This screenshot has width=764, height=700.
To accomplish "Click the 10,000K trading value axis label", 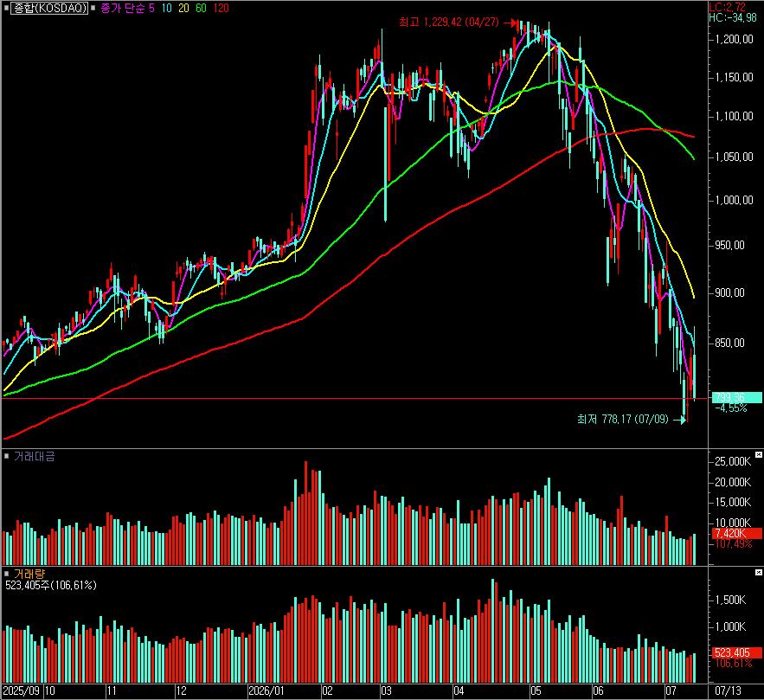I will coord(733,523).
